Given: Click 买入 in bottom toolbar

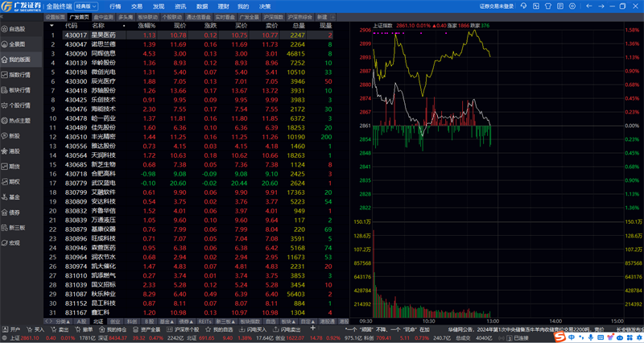Looking at the screenshot, I should [x=35, y=329].
